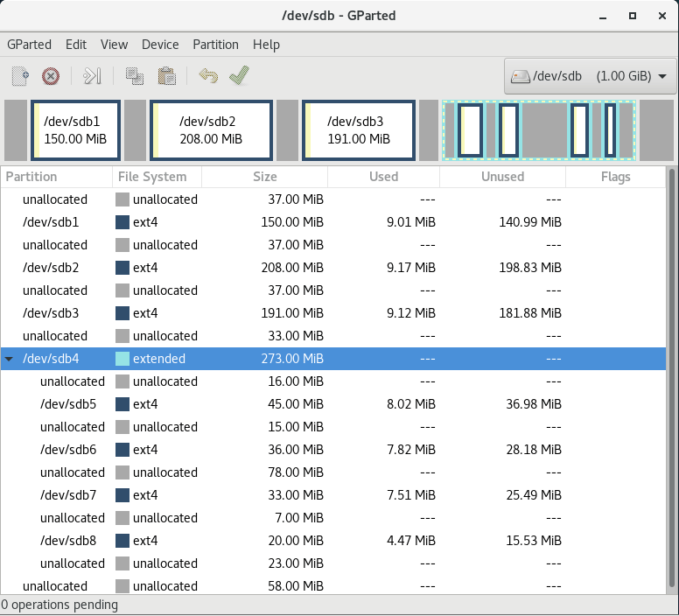Select /dev/sdb3 block in disk map

359,130
